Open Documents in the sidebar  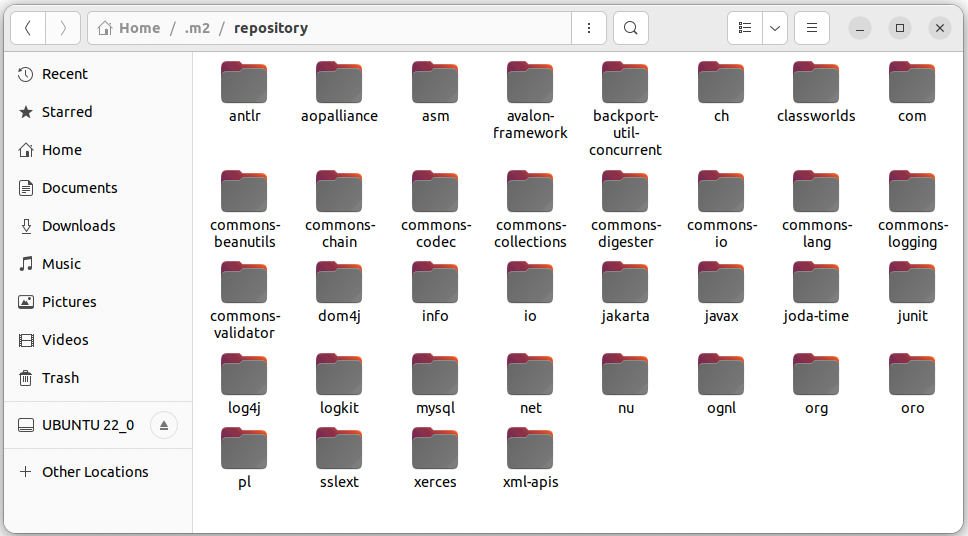tap(99, 188)
